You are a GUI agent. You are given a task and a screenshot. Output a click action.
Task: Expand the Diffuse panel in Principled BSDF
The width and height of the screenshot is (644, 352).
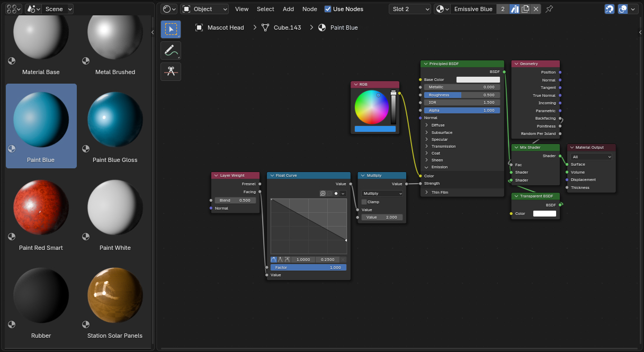tap(426, 125)
